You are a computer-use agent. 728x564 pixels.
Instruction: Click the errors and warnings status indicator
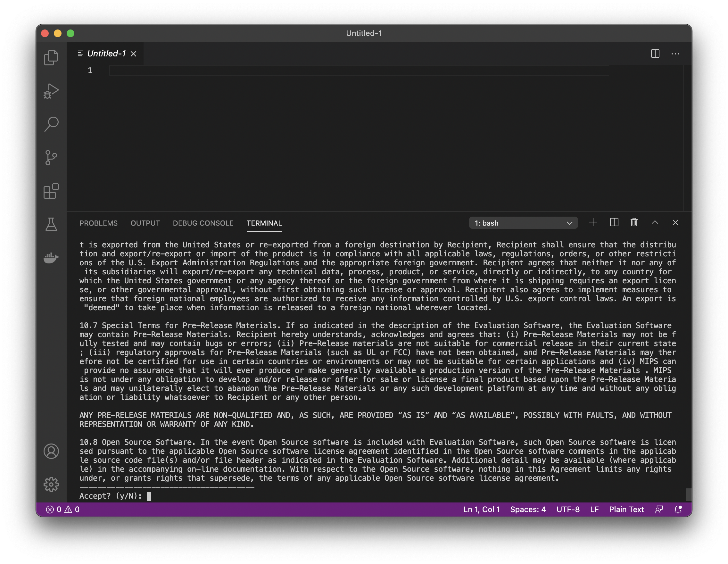(x=63, y=509)
